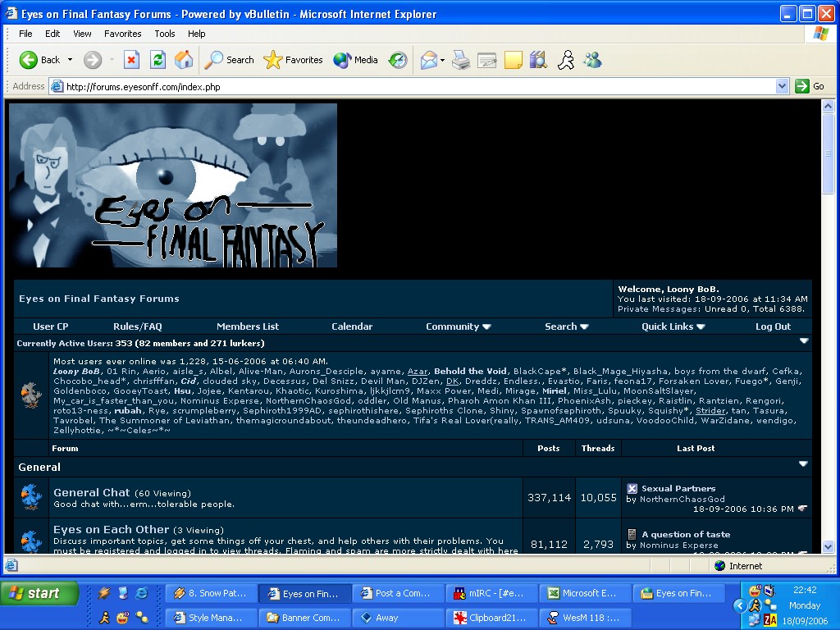
Task: Open Strider's user profile
Action: point(710,411)
